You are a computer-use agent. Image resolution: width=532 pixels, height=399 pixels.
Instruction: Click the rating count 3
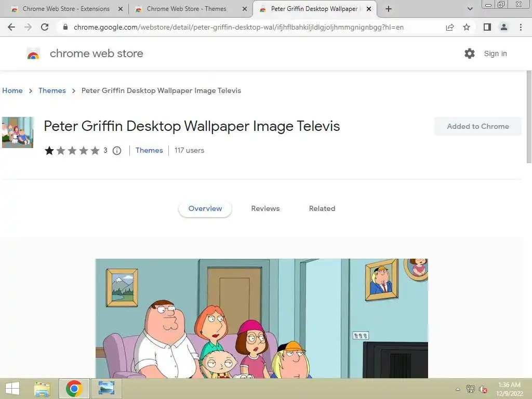click(105, 150)
